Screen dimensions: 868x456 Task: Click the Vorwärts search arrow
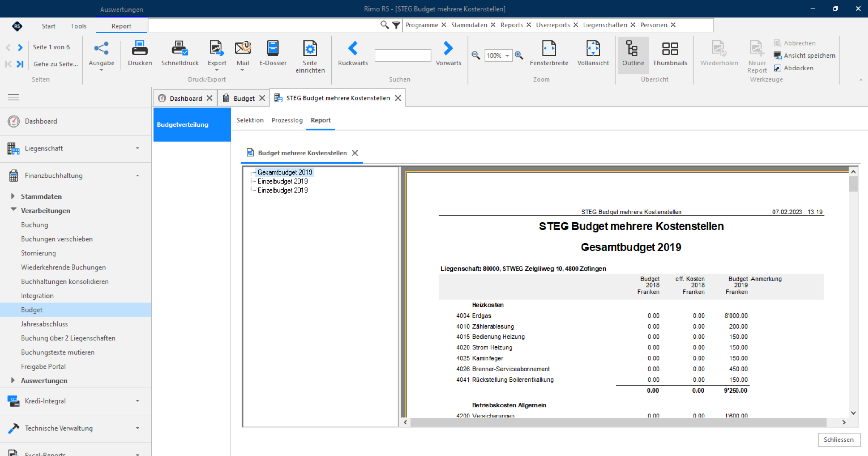point(448,48)
